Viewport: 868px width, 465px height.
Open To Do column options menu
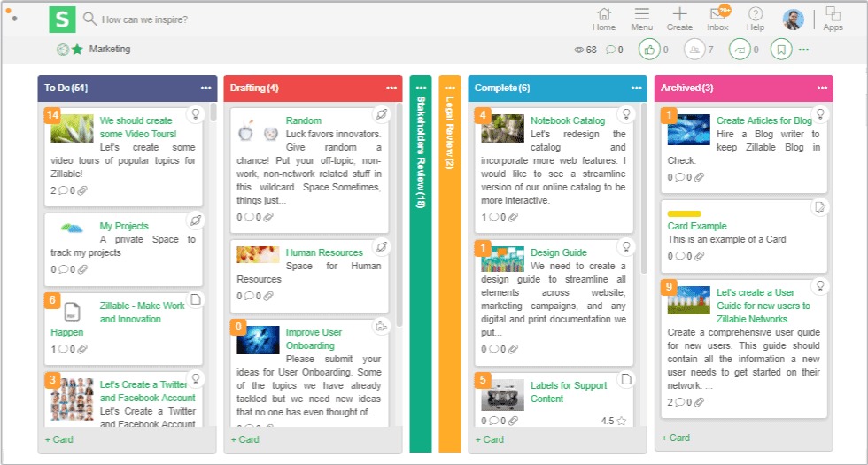(205, 88)
